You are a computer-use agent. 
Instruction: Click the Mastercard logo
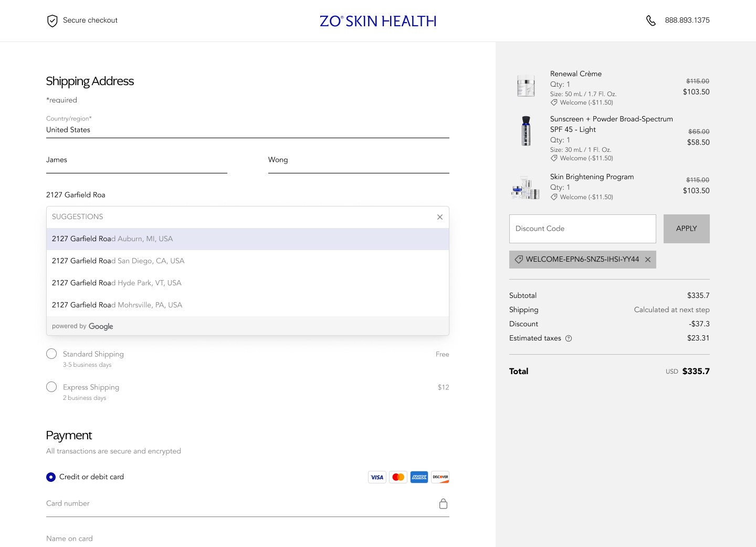coord(398,477)
